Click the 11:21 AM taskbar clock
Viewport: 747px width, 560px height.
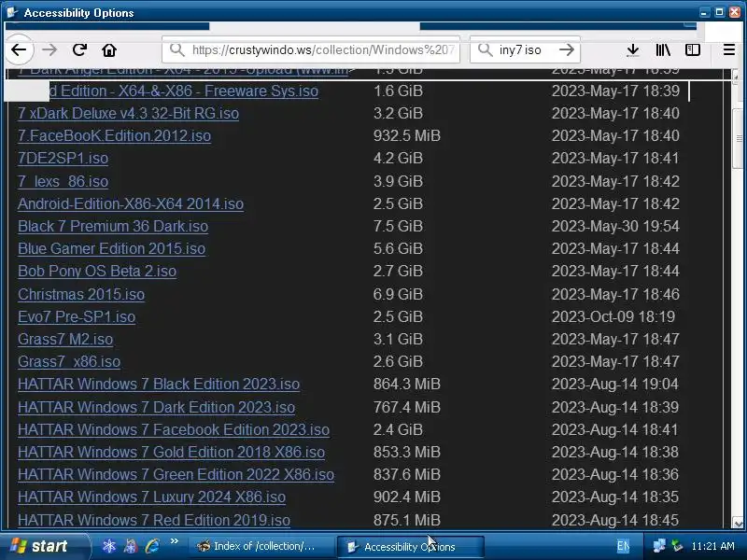713,546
